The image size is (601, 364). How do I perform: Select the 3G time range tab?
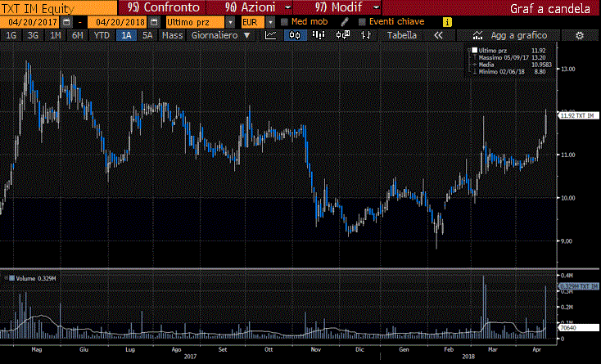33,36
